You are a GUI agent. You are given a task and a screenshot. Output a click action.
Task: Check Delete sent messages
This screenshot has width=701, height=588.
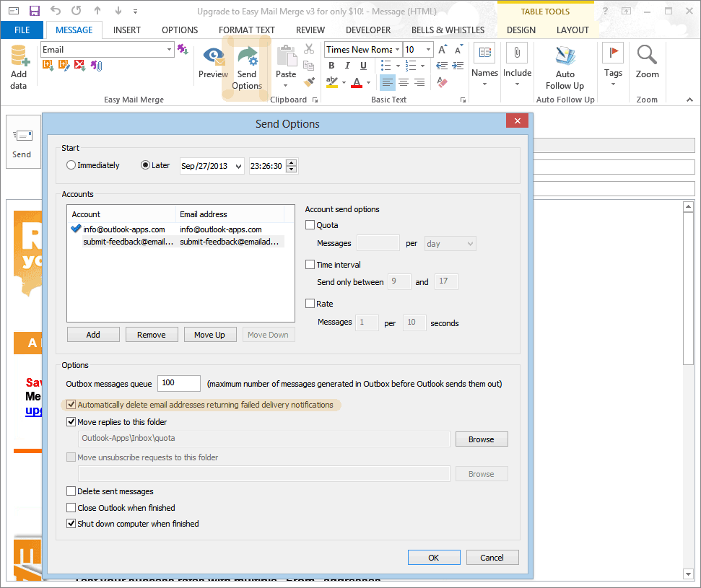(71, 491)
